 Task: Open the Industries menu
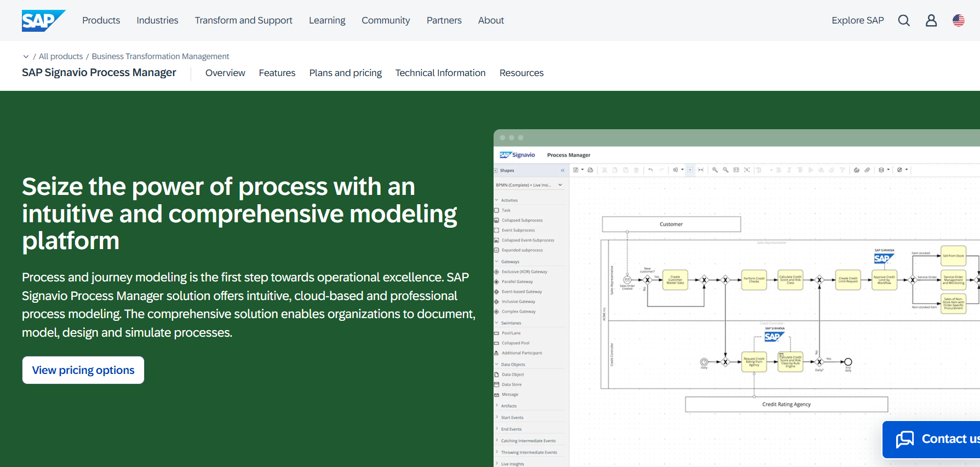(x=157, y=20)
